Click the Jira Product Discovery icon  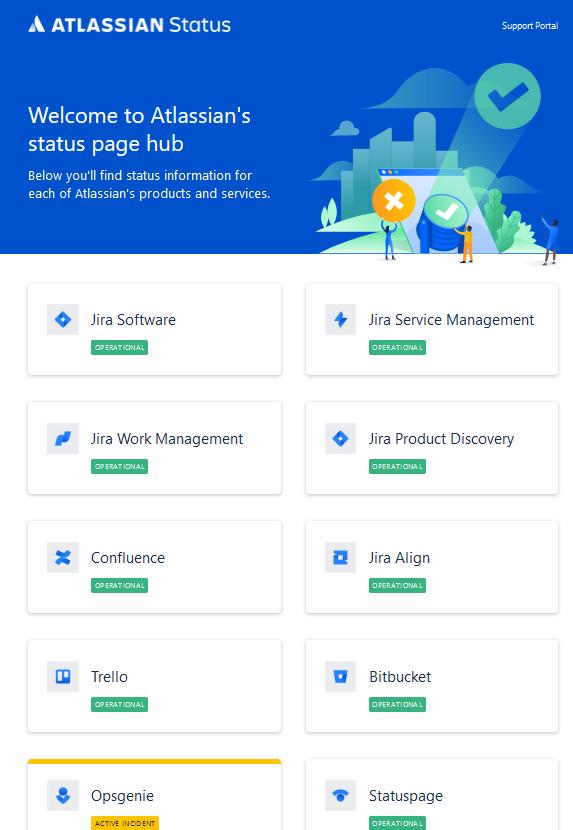tap(341, 439)
